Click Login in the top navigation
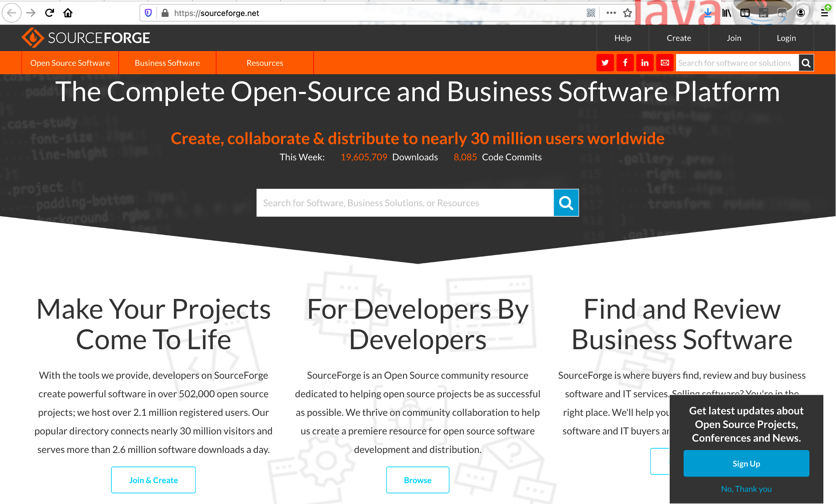 click(786, 38)
